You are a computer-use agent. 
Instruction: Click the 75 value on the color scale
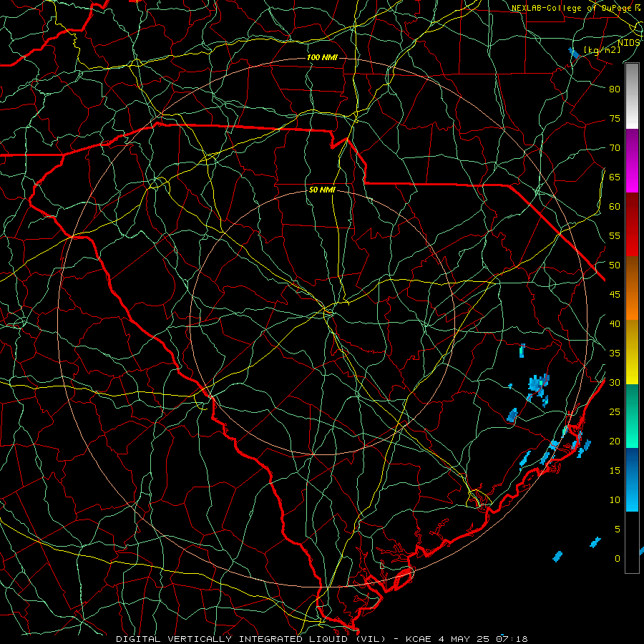pyautogui.click(x=615, y=119)
